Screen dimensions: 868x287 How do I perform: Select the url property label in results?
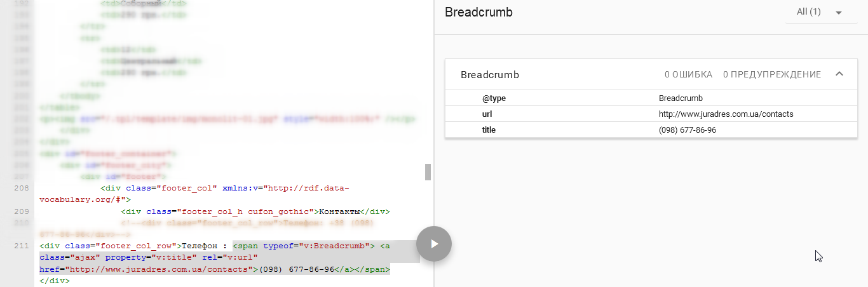click(x=487, y=114)
